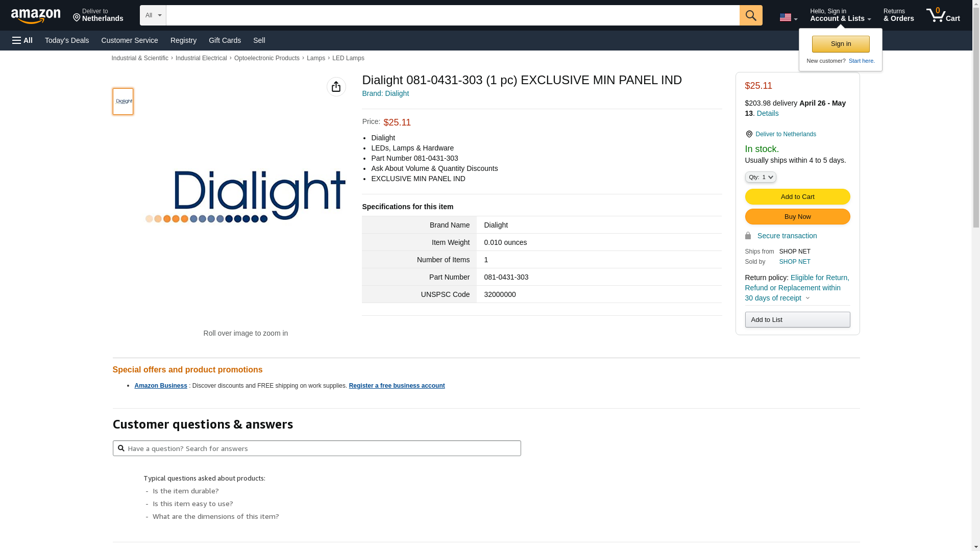The height and width of the screenshot is (551, 980).
Task: Click the yellow Sign in button
Action: [x=840, y=44]
